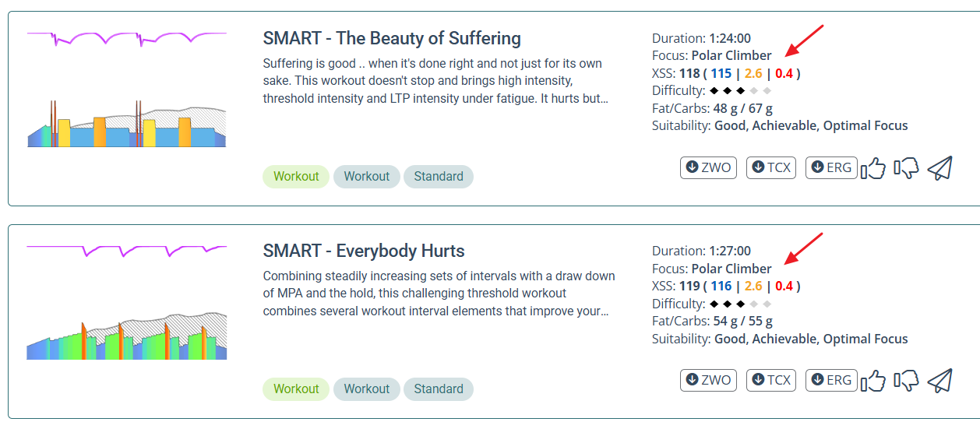
Task: Send The Beauty of Suffering via paper plane
Action: [940, 168]
